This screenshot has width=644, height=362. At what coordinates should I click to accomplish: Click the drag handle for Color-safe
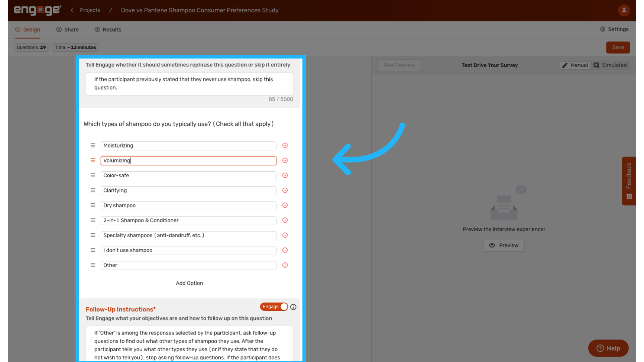(93, 175)
